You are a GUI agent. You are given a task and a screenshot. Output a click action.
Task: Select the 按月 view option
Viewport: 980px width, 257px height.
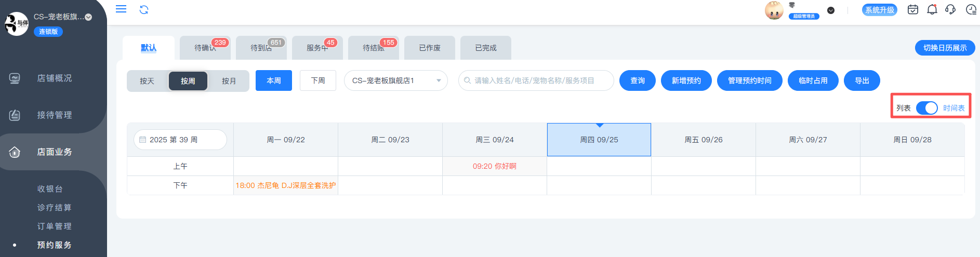[229, 81]
